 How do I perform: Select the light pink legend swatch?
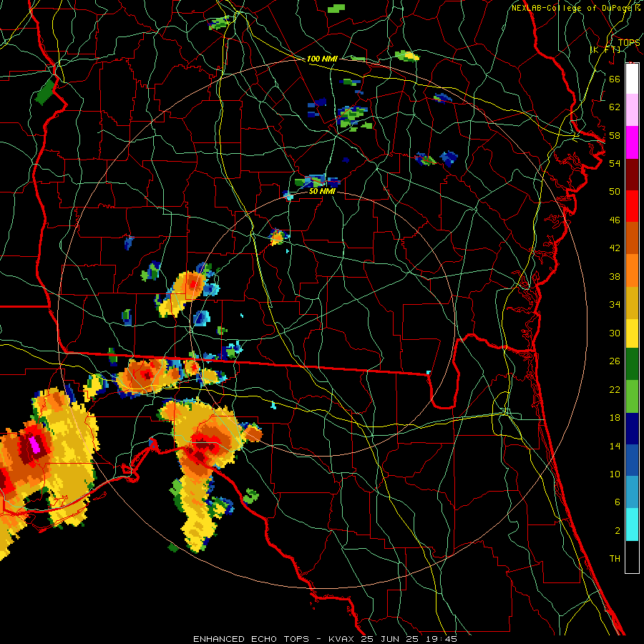(632, 109)
